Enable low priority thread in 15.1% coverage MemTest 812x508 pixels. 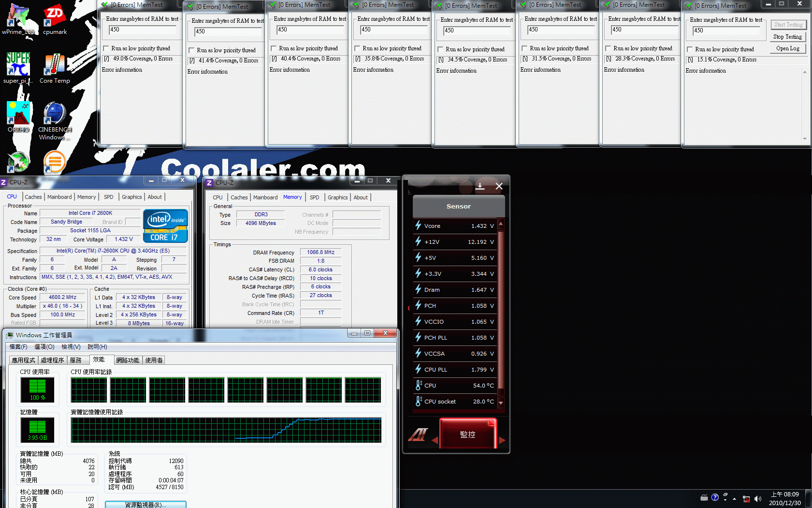pyautogui.click(x=690, y=49)
